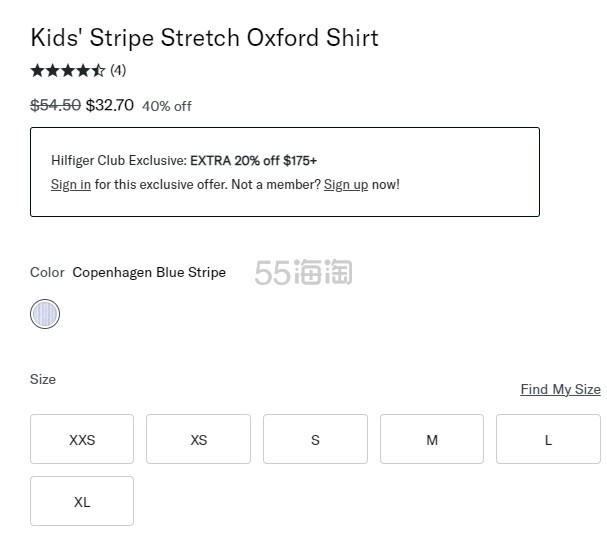Choose size M
The image size is (607, 545).
tap(432, 439)
